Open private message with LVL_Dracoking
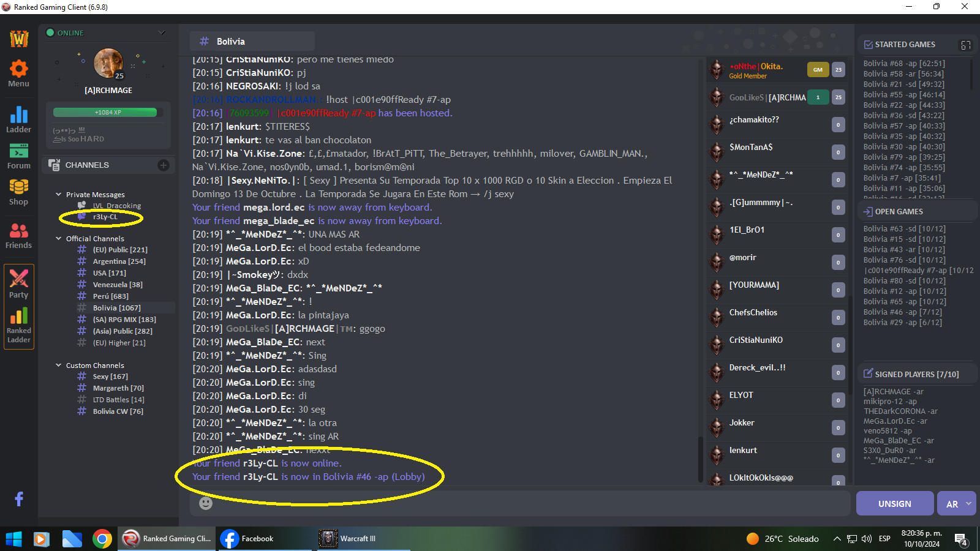 coord(116,206)
